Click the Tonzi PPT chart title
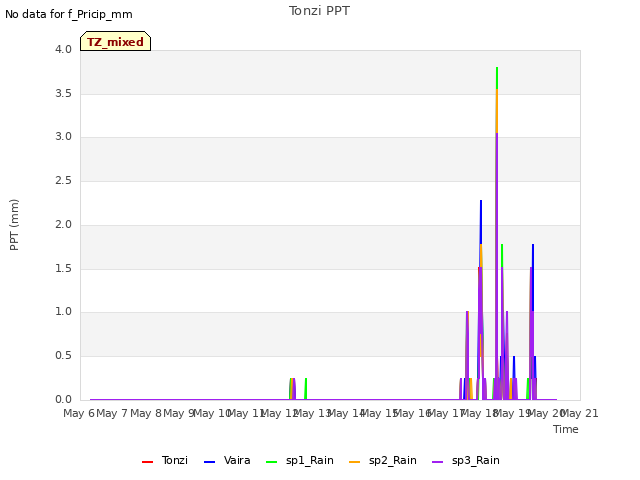Viewport: 640px width, 480px height. tap(319, 11)
